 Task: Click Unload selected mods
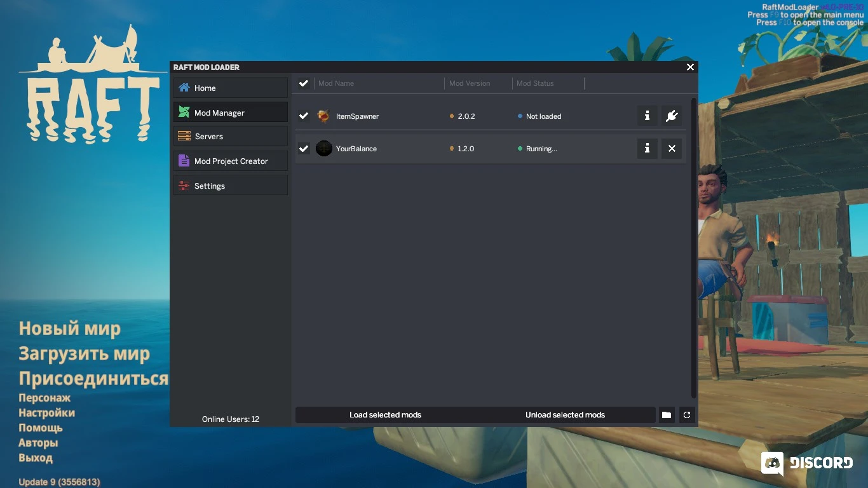(565, 415)
